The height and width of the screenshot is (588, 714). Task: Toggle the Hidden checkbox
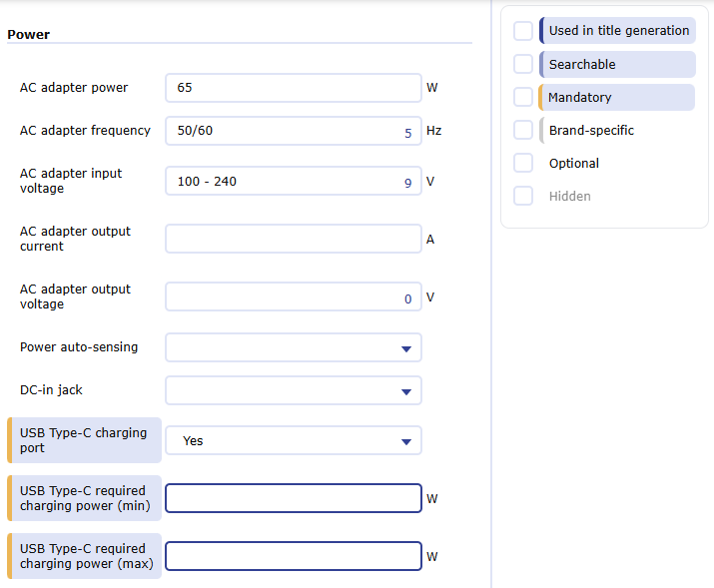pyautogui.click(x=523, y=196)
